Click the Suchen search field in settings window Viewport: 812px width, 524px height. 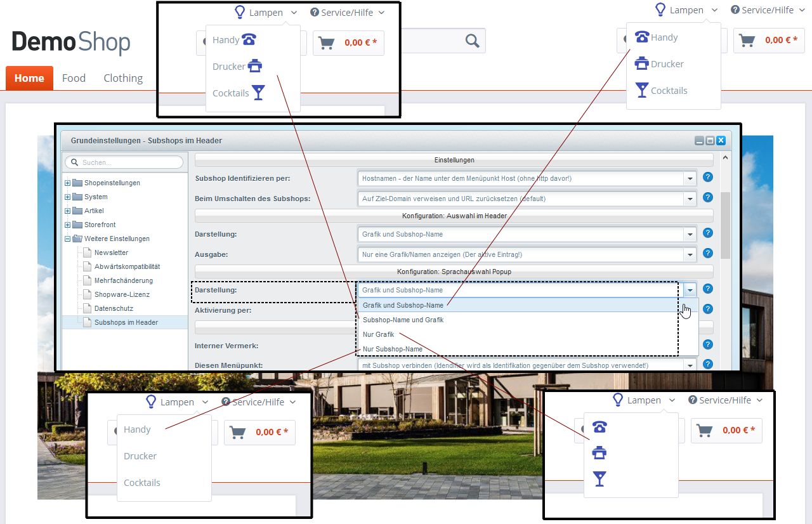(x=124, y=162)
